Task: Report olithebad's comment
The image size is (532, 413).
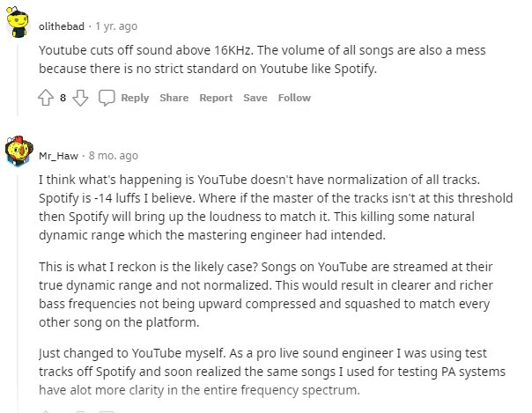Action: [216, 98]
